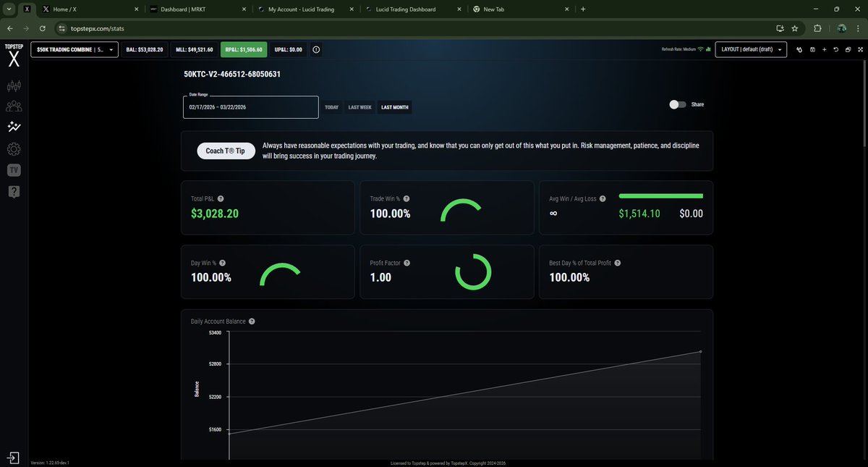Click the install app icon in address bar
Image resolution: width=868 pixels, height=467 pixels.
(x=780, y=28)
